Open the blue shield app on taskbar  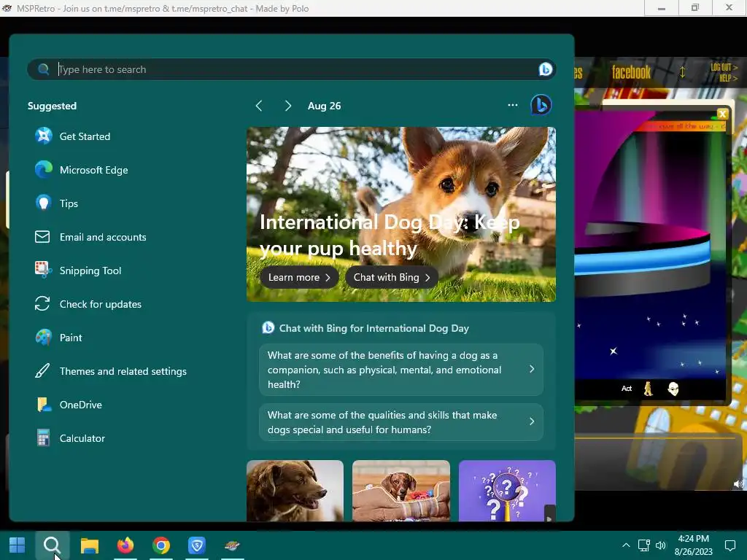(197, 545)
